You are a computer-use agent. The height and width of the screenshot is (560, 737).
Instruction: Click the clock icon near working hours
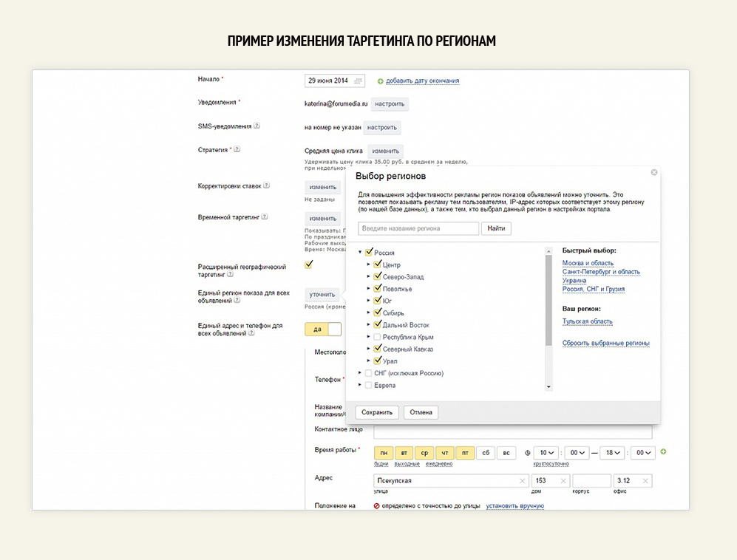(x=527, y=453)
